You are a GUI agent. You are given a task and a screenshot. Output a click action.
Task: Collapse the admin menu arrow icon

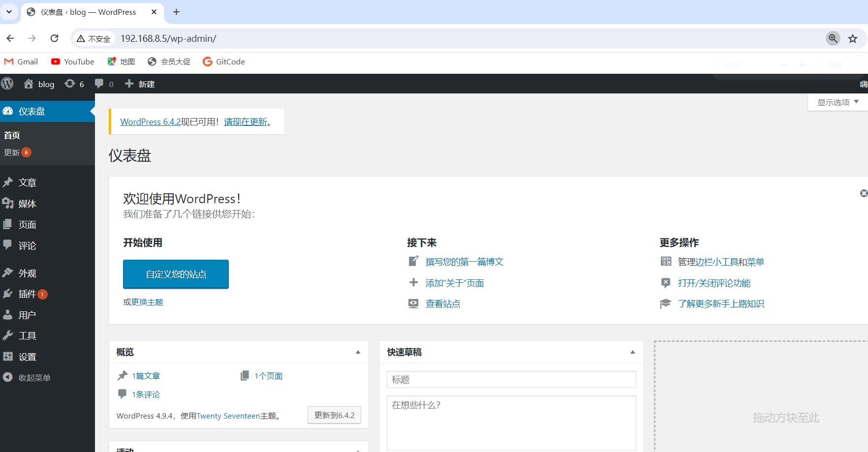[x=7, y=377]
